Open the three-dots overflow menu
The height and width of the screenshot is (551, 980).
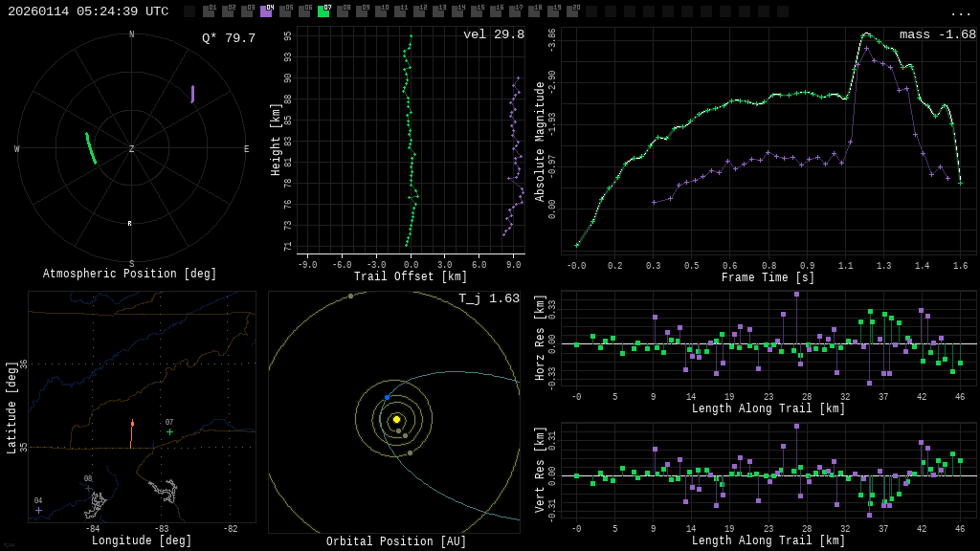pos(960,12)
